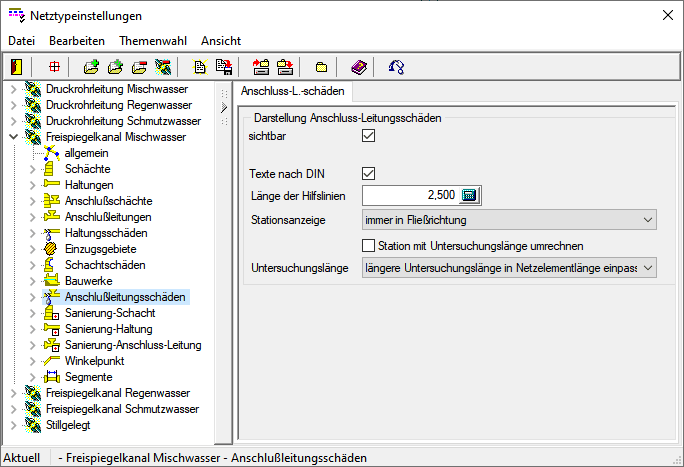Click the Einzugsgebiete tree icon

pyautogui.click(x=52, y=249)
